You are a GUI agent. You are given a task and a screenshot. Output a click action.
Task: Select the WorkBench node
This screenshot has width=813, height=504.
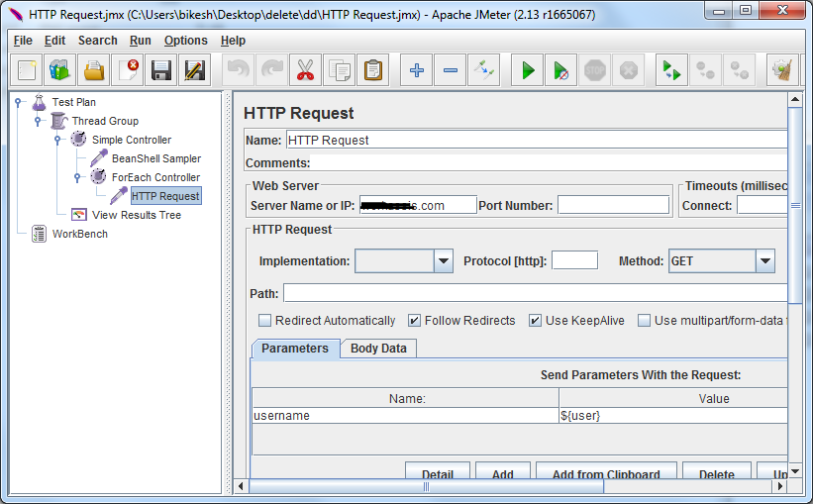[x=80, y=234]
